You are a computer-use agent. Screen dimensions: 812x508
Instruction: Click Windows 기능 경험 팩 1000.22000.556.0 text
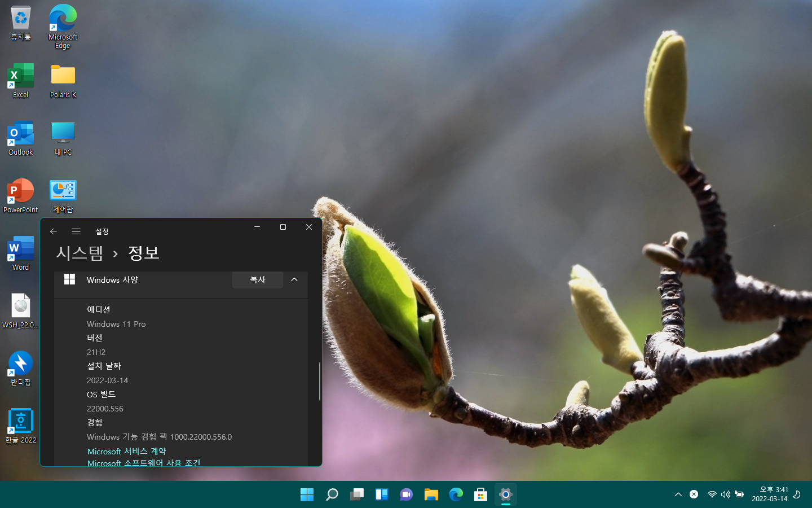click(159, 437)
